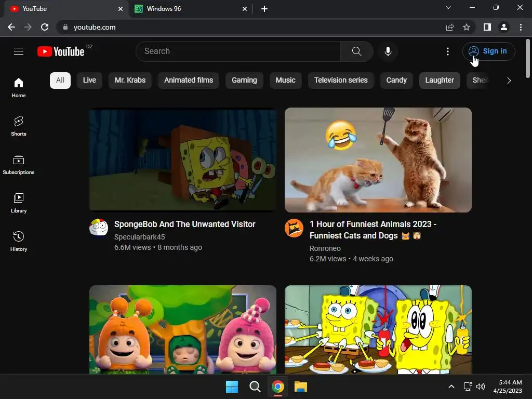Click Chrome in the taskbar
The height and width of the screenshot is (399, 532).
278,387
